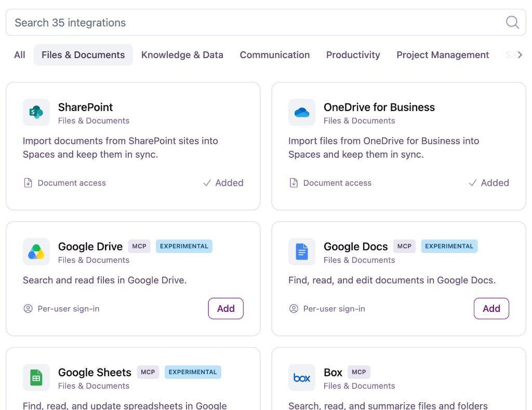
Task: Select the All category tab
Action: coord(20,55)
